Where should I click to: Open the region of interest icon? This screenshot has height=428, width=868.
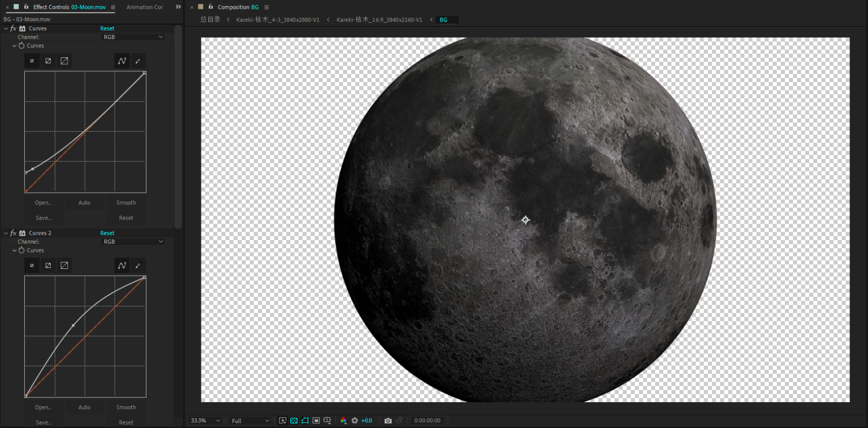(x=316, y=421)
